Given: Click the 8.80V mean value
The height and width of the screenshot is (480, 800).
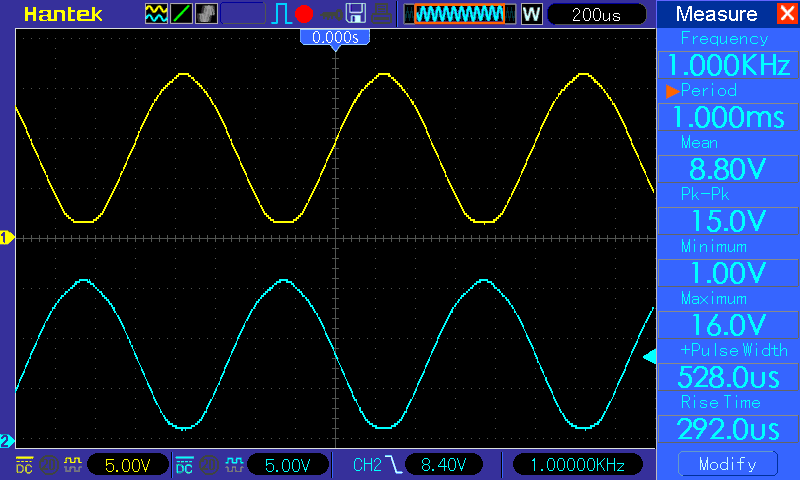Looking at the screenshot, I should [728, 169].
